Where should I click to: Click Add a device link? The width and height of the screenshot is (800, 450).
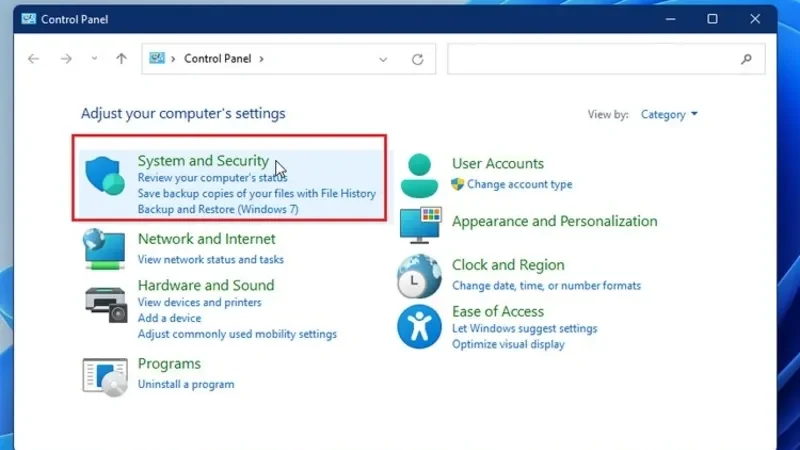[169, 318]
